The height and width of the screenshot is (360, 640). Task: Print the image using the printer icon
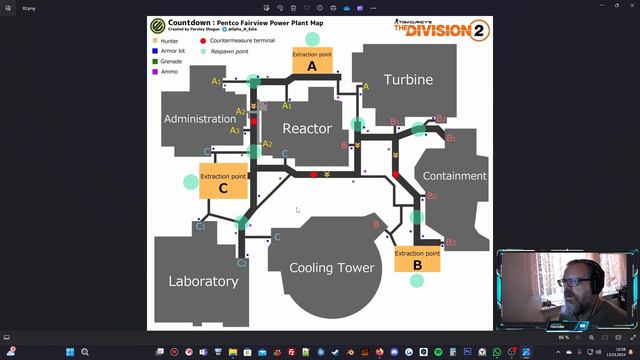coord(333,8)
